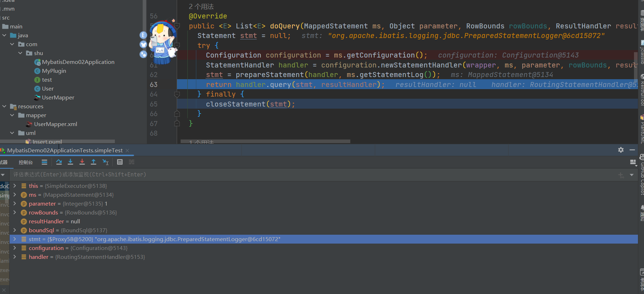The width and height of the screenshot is (644, 294).
Task: Select the MyPlugin class in project tree
Action: pos(54,71)
